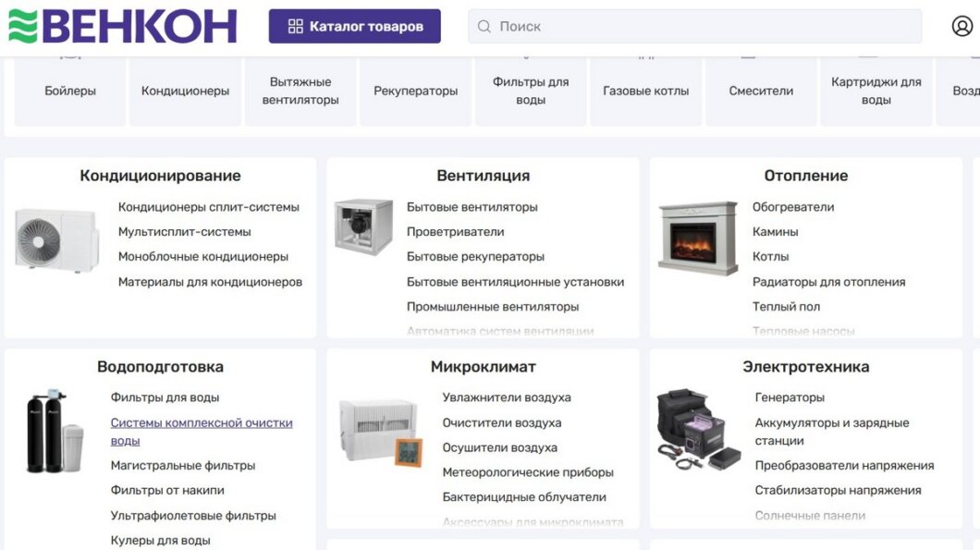Click the Увлажнители воздуха link
The width and height of the screenshot is (980, 550).
coord(506,397)
